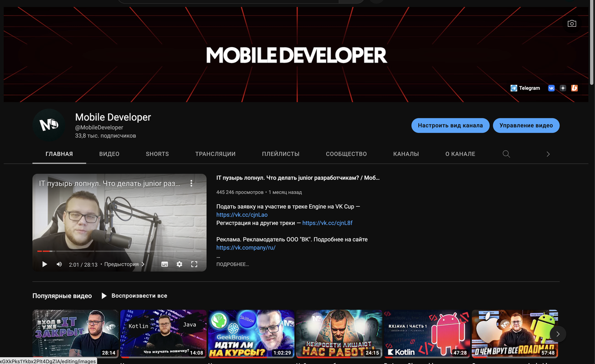Open the vk.company/ru link
595x364 pixels.
click(246, 247)
